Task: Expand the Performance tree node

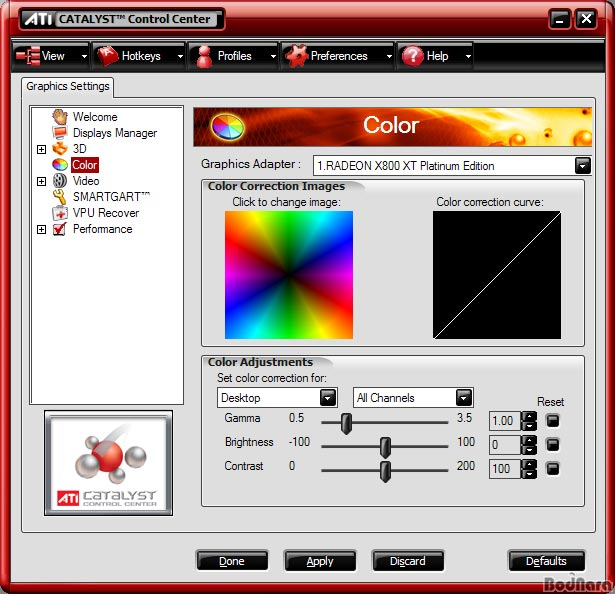Action: (41, 229)
